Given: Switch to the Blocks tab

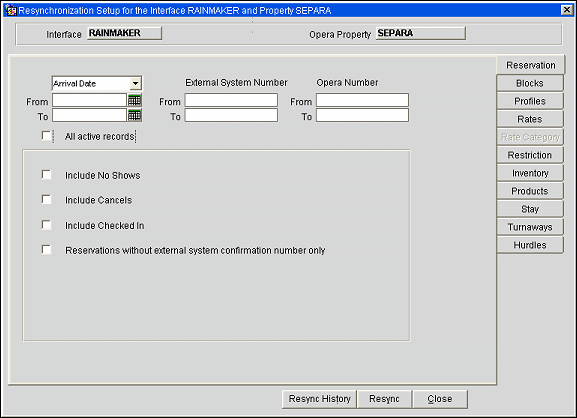Looking at the screenshot, I should (530, 83).
